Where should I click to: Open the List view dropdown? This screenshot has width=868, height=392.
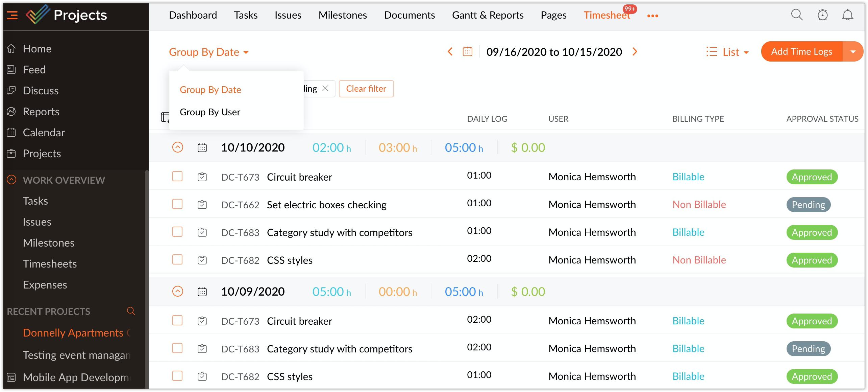(727, 52)
